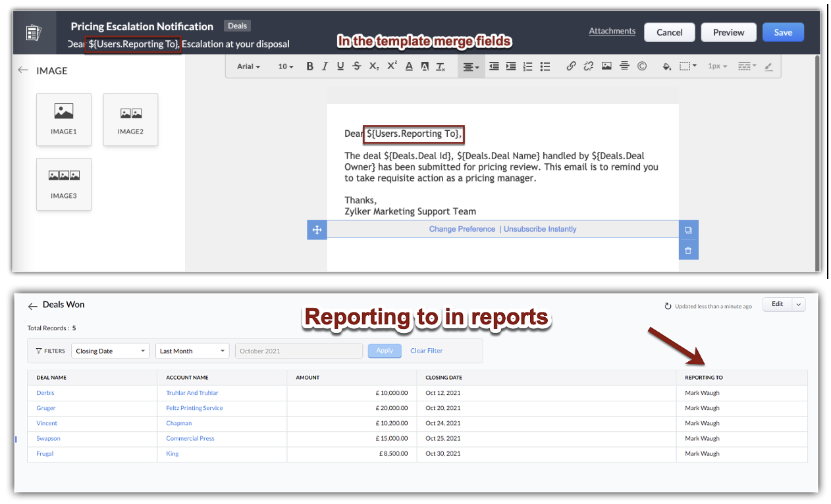Open the Attachments link
831x504 pixels.
click(612, 31)
